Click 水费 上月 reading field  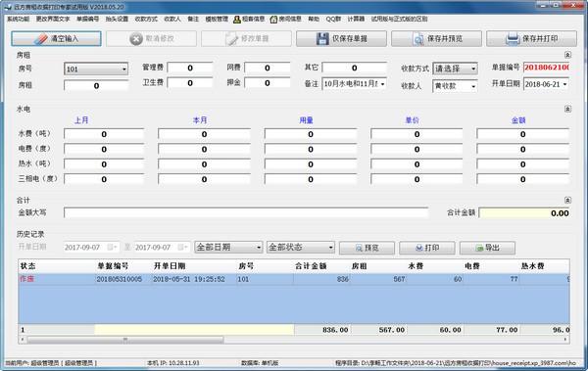point(104,134)
